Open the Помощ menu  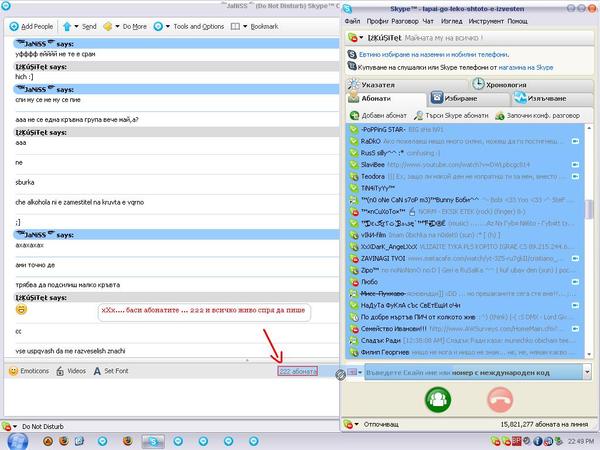pyautogui.click(x=517, y=21)
